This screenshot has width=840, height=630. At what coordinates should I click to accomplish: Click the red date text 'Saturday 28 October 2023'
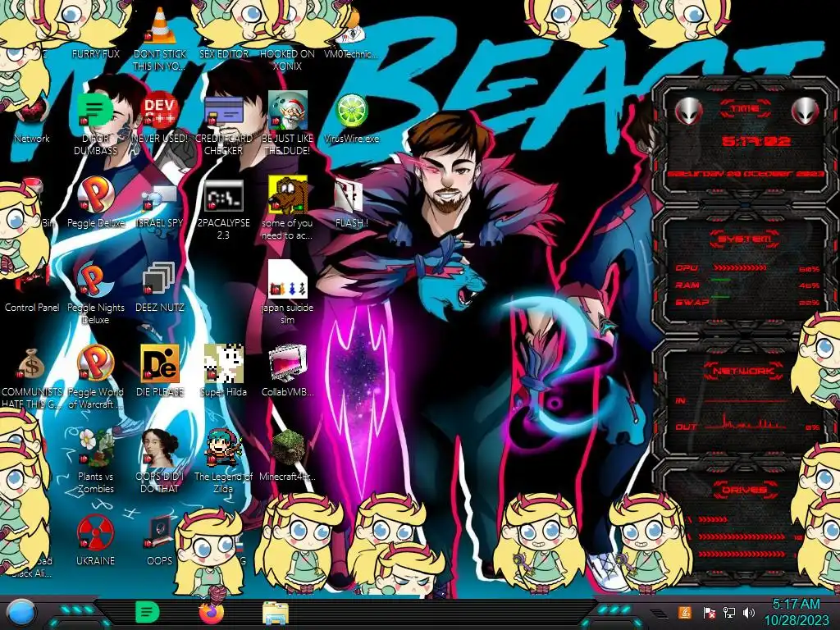click(x=745, y=174)
